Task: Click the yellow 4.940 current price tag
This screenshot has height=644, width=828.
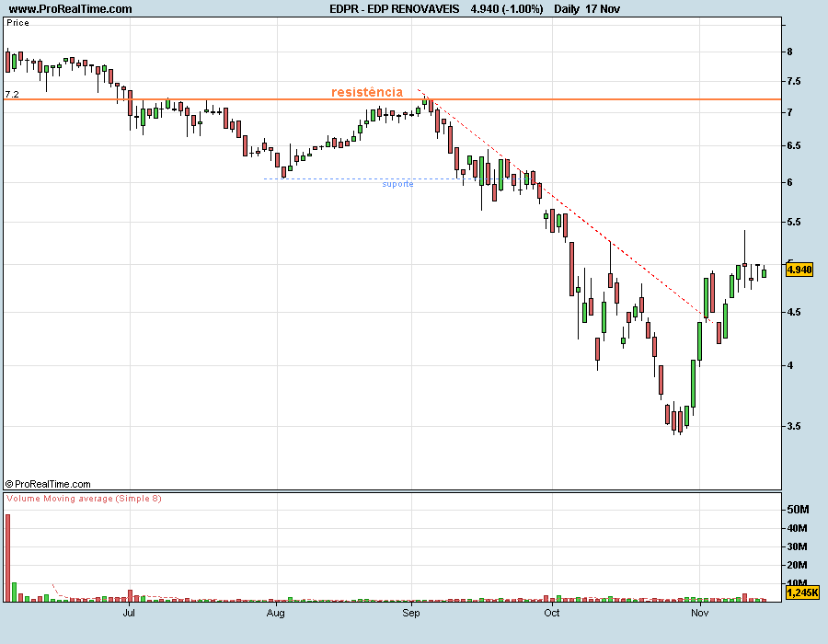Action: [799, 270]
